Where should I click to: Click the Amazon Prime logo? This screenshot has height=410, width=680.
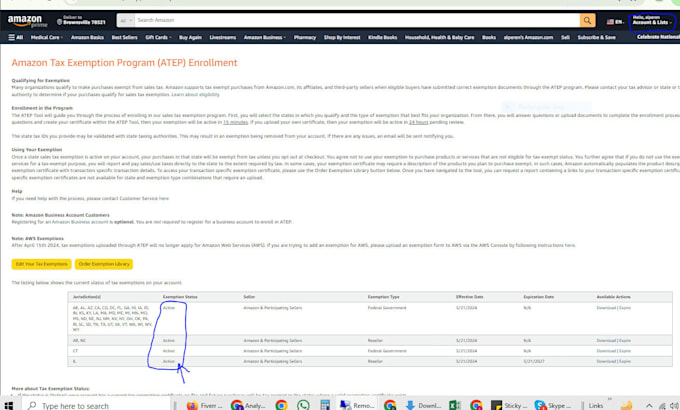(x=27, y=21)
